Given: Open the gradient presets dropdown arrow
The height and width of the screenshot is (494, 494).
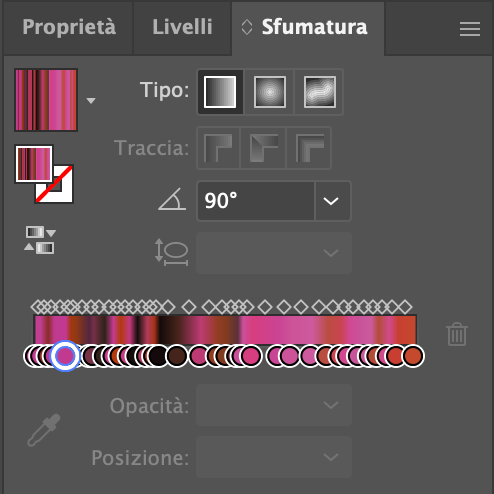Looking at the screenshot, I should click(x=91, y=100).
